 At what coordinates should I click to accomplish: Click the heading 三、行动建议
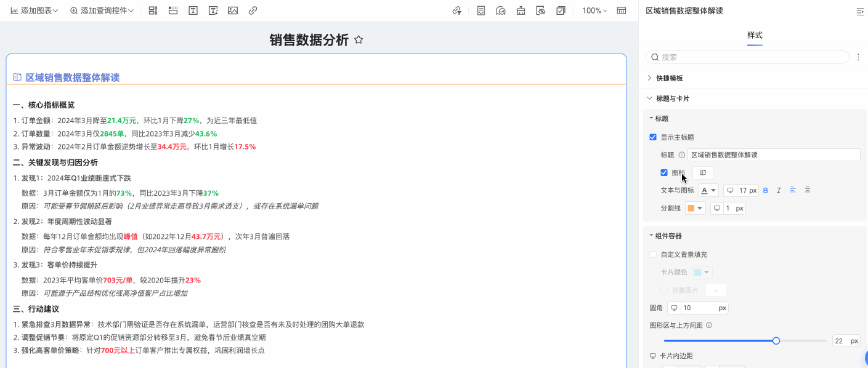pos(36,309)
